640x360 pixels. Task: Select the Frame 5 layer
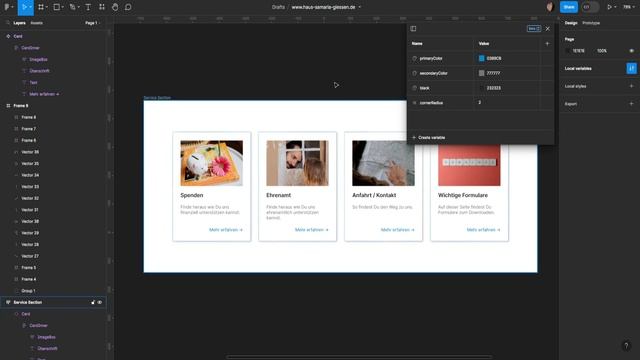[x=29, y=268]
